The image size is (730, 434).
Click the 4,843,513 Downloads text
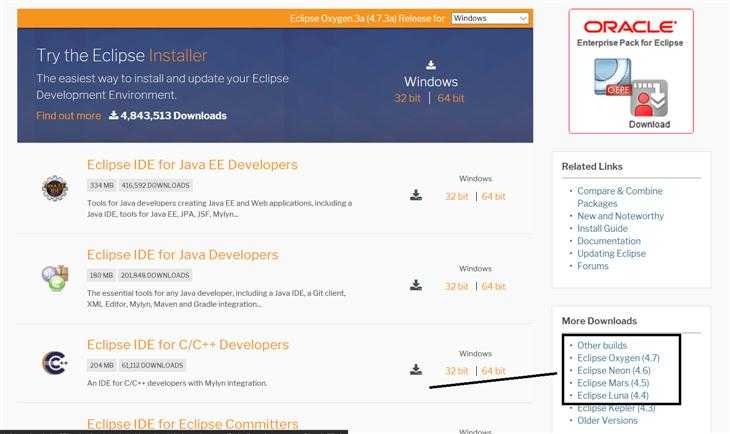(168, 115)
